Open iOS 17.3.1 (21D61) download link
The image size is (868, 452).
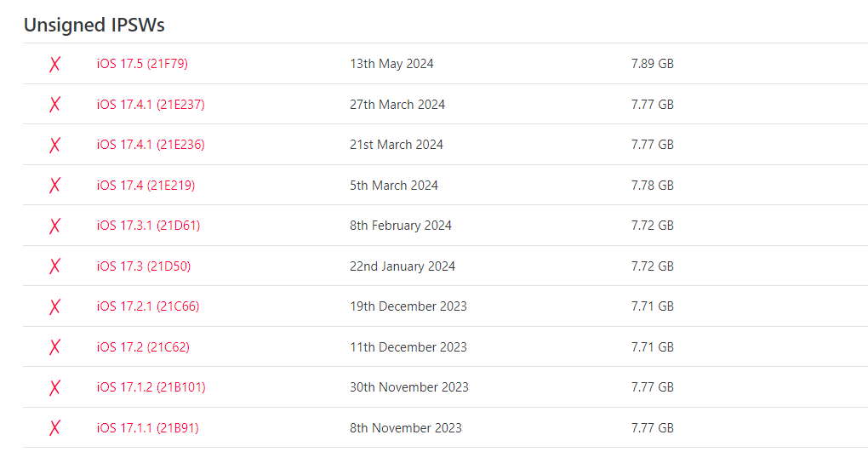148,226
